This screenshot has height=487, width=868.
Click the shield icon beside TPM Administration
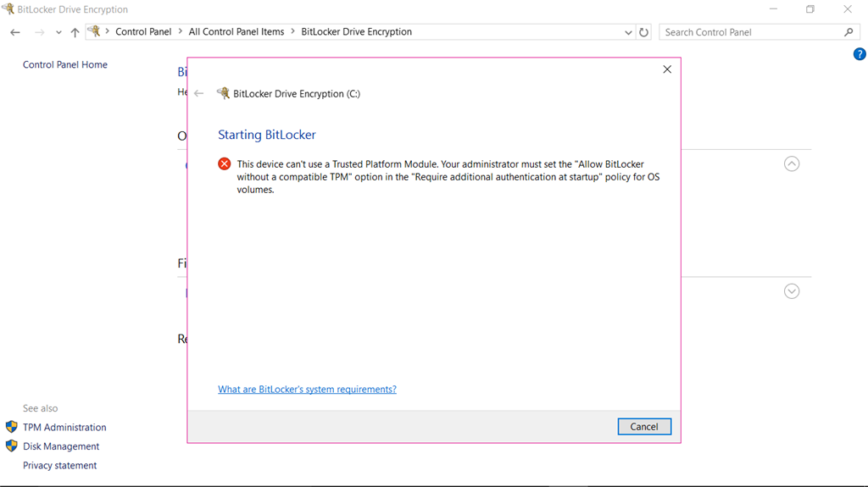pyautogui.click(x=12, y=427)
